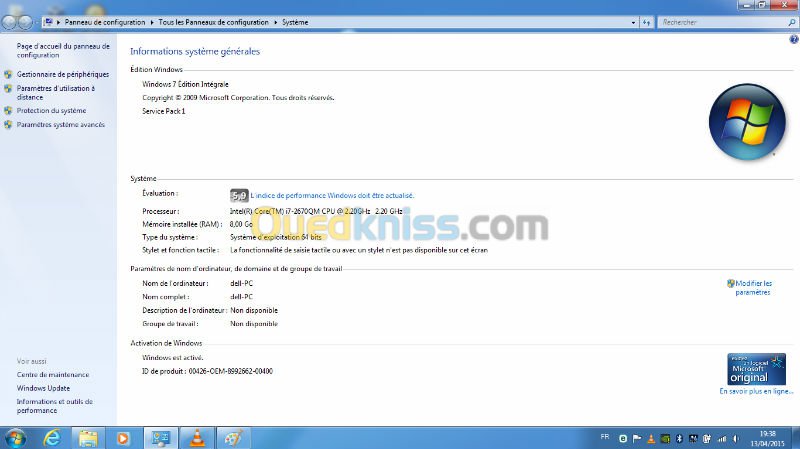Open Protection du système
Screen dimensions: 800x449
(51, 111)
